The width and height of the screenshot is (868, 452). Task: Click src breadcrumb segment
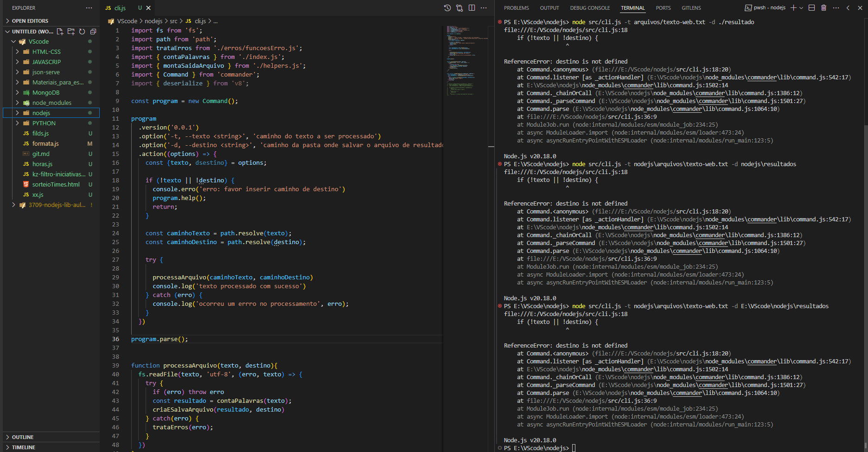click(173, 21)
